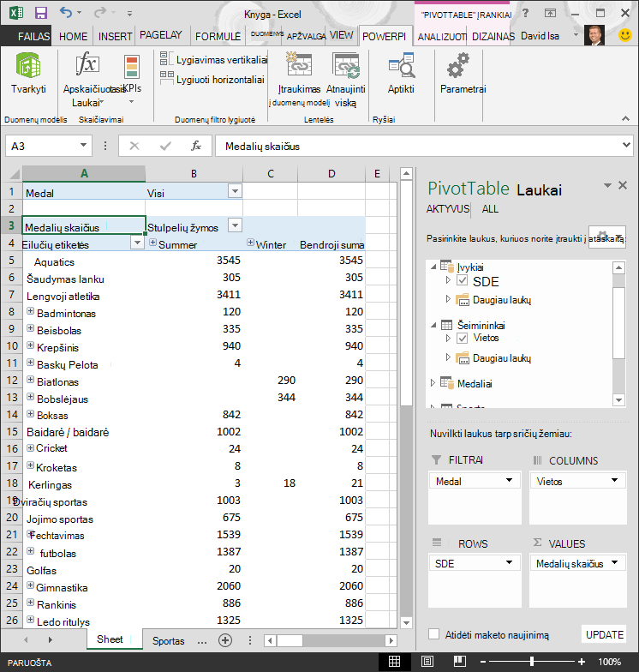
Task: Click the zoom in plus icon
Action: (581, 662)
